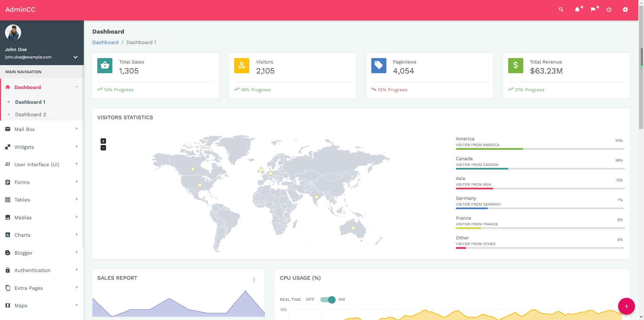Viewport: 644px width, 320px height.
Task: Open the settings gear icon
Action: point(625,10)
